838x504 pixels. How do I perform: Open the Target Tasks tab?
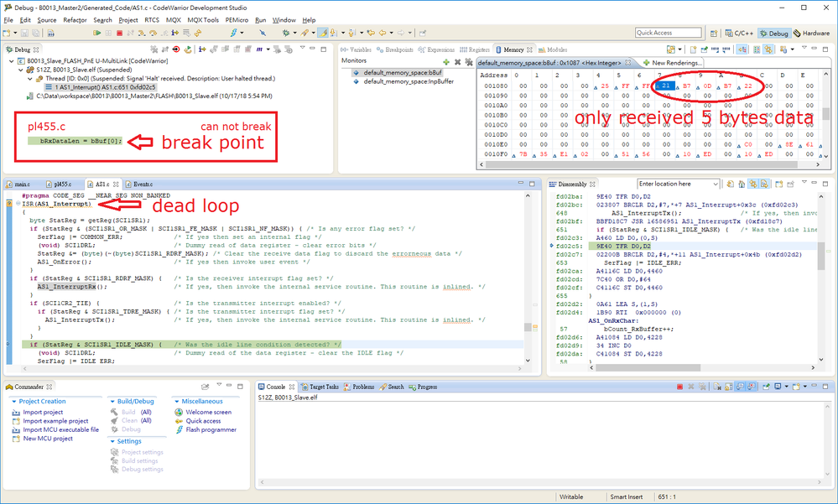click(320, 387)
